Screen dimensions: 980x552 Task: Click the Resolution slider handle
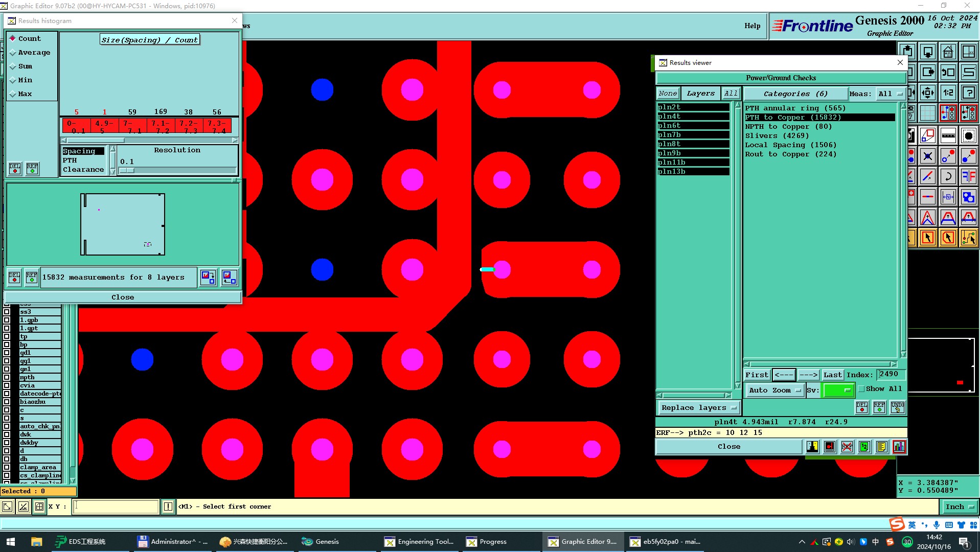click(126, 171)
